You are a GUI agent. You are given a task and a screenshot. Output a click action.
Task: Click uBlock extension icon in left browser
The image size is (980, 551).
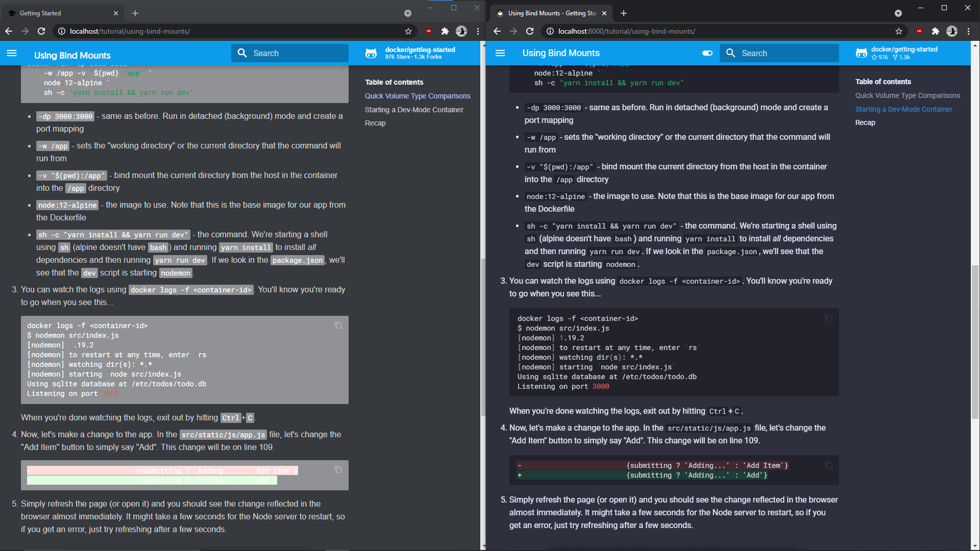tap(429, 31)
